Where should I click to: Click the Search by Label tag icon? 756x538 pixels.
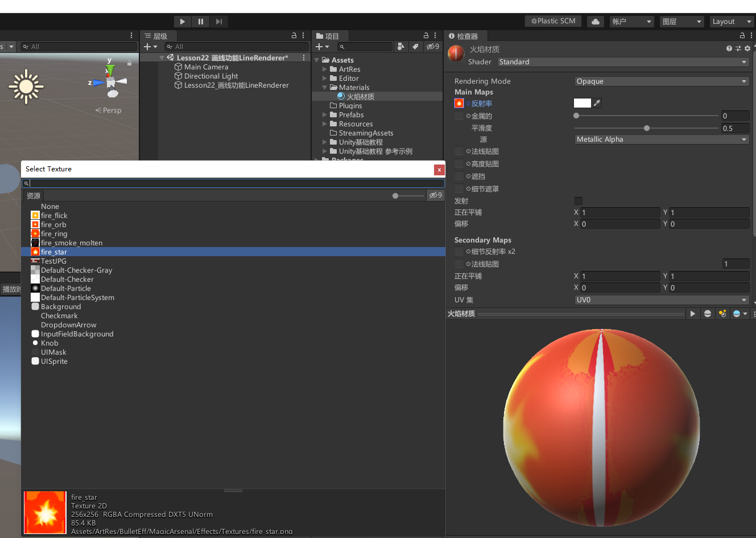pos(415,47)
